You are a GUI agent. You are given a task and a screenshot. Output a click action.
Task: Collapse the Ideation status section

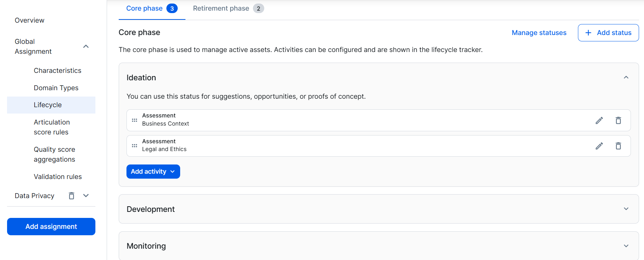(x=626, y=77)
